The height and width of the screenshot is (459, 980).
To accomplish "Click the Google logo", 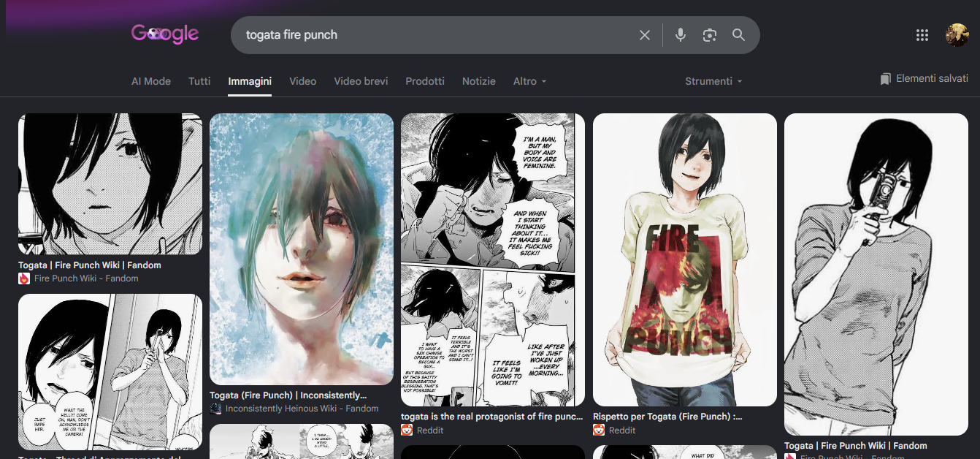I will coord(165,34).
